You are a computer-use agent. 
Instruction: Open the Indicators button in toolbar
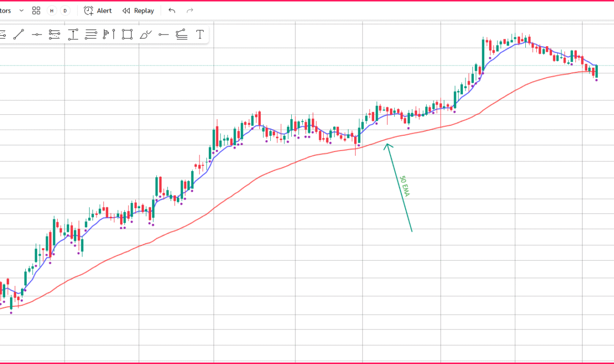pyautogui.click(x=5, y=10)
